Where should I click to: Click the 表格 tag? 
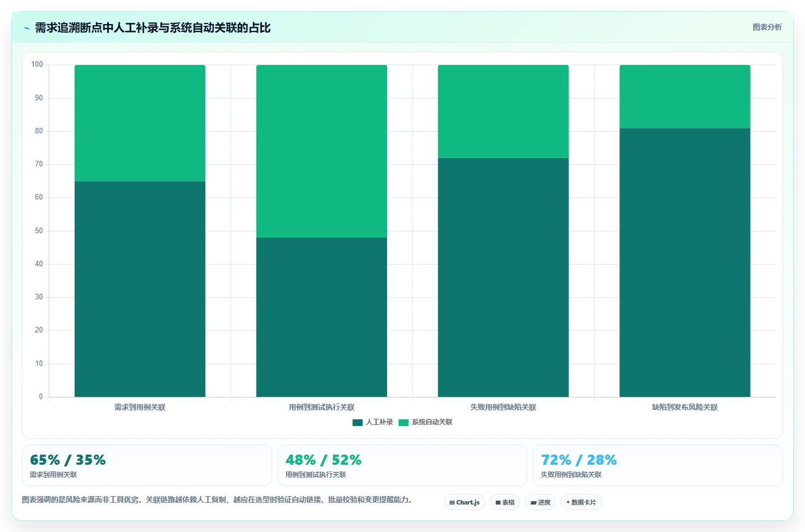coord(505,502)
